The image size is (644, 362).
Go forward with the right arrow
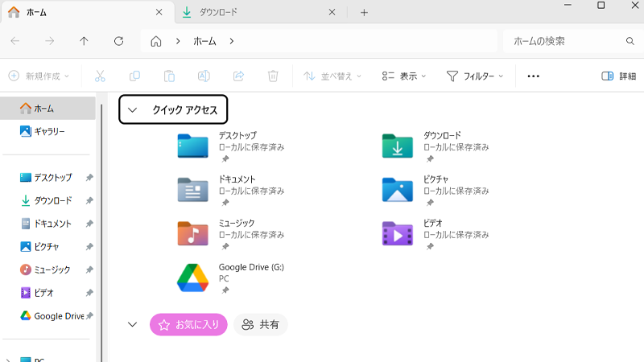pos(50,41)
